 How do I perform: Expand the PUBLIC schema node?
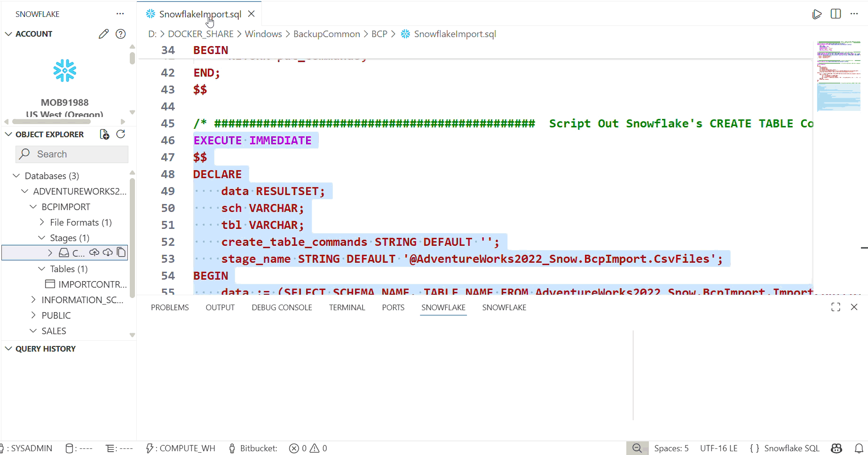(x=33, y=315)
